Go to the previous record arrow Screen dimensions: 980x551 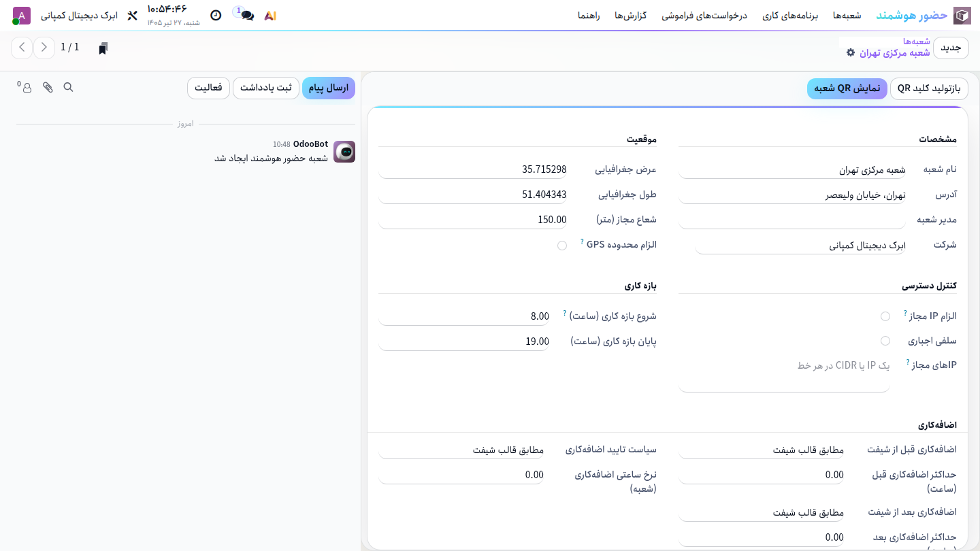22,48
